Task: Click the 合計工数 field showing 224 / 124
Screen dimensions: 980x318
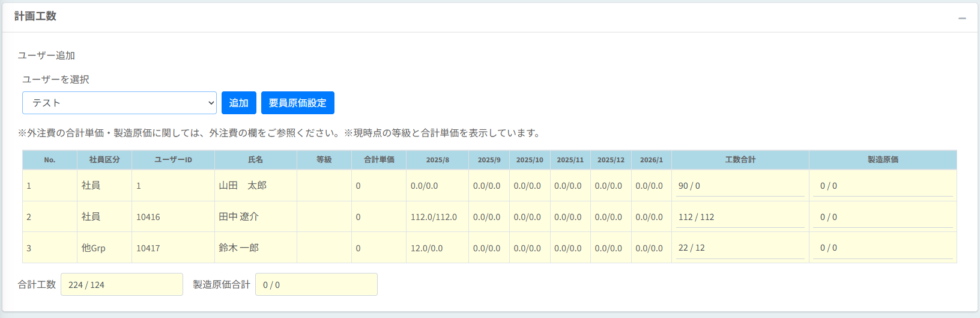Action: pyautogui.click(x=121, y=284)
